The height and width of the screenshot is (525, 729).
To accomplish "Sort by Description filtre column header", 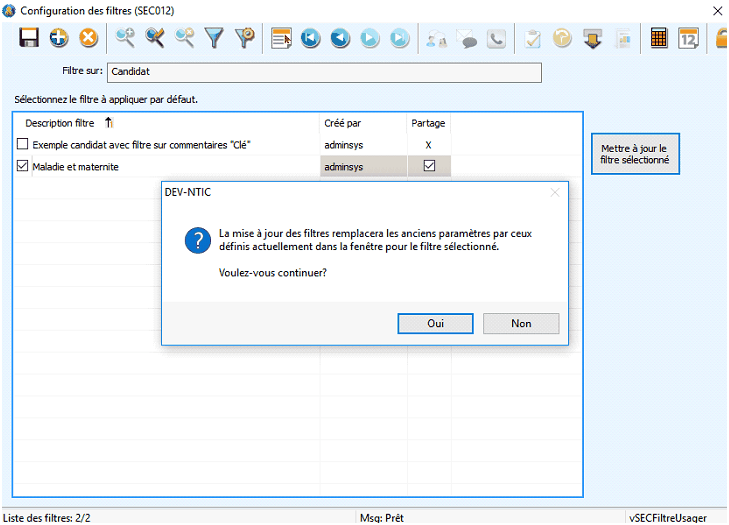I will coord(60,123).
